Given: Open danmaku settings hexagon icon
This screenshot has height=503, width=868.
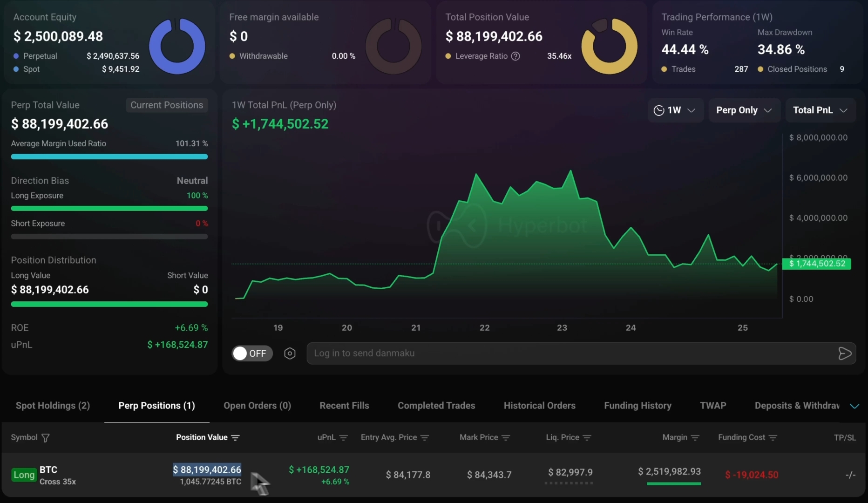Looking at the screenshot, I should click(290, 353).
